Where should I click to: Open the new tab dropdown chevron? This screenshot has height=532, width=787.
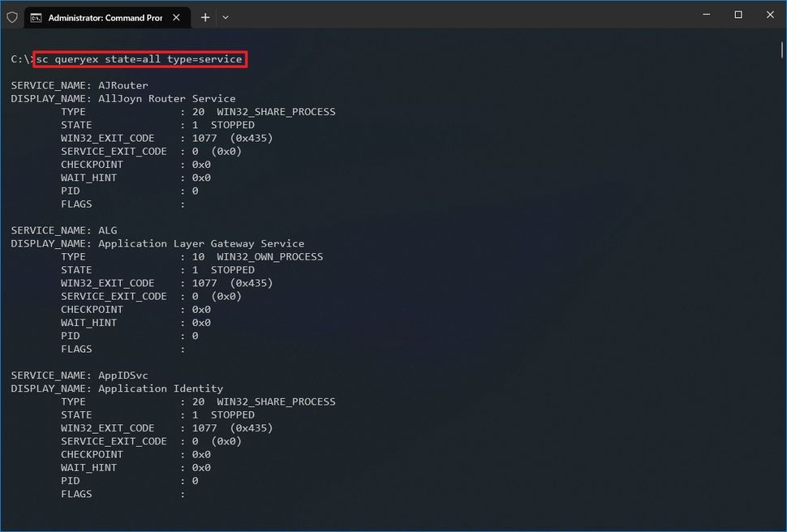click(x=225, y=17)
